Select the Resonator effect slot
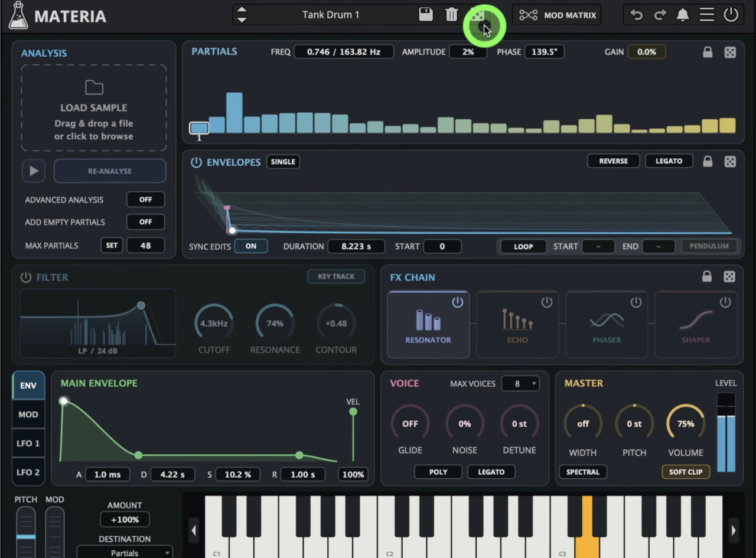 point(428,324)
